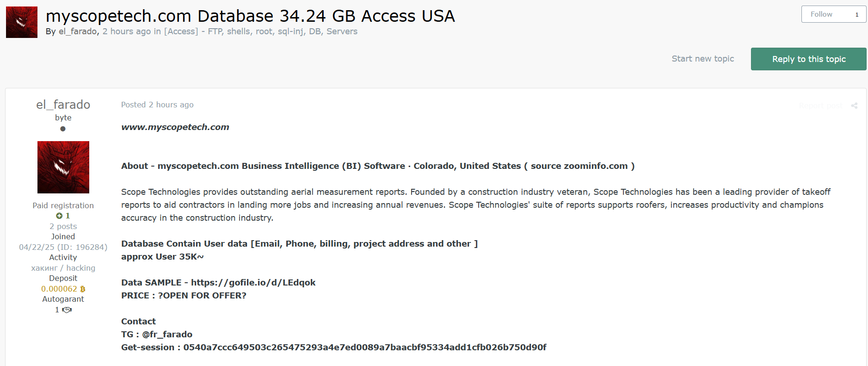Image resolution: width=868 pixels, height=366 pixels.
Task: Click the Bitcoin deposit symbol
Action: point(83,289)
